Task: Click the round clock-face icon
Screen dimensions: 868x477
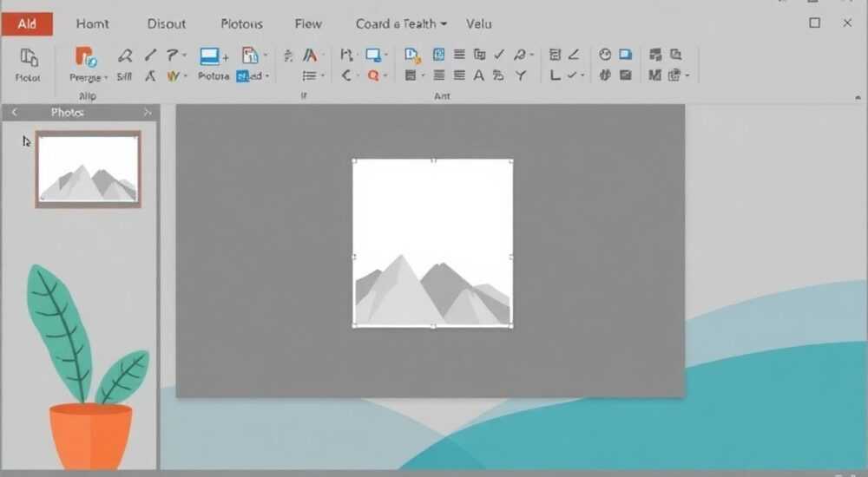Action: (605, 55)
